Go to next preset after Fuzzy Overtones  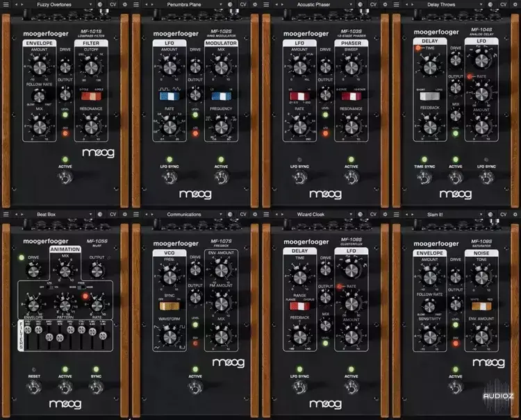coord(22,5)
